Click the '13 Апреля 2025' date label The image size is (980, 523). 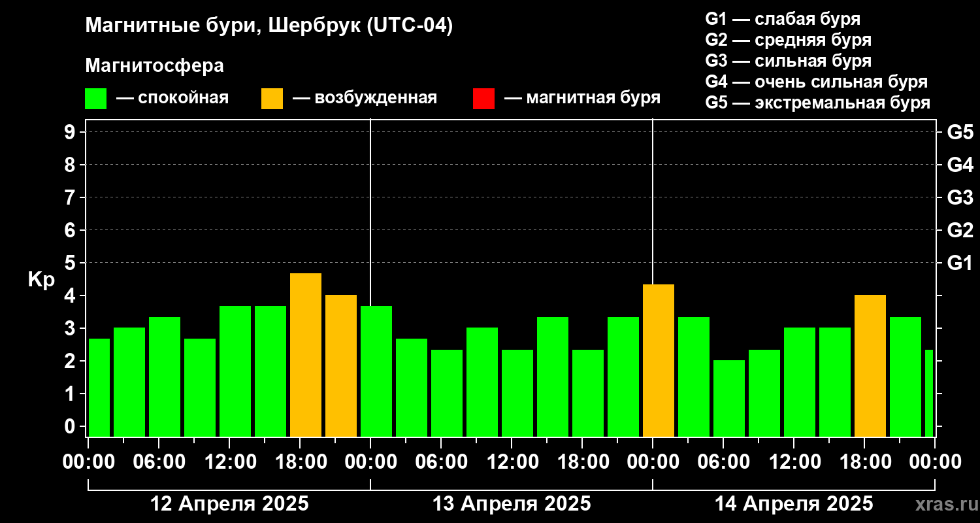pos(512,503)
